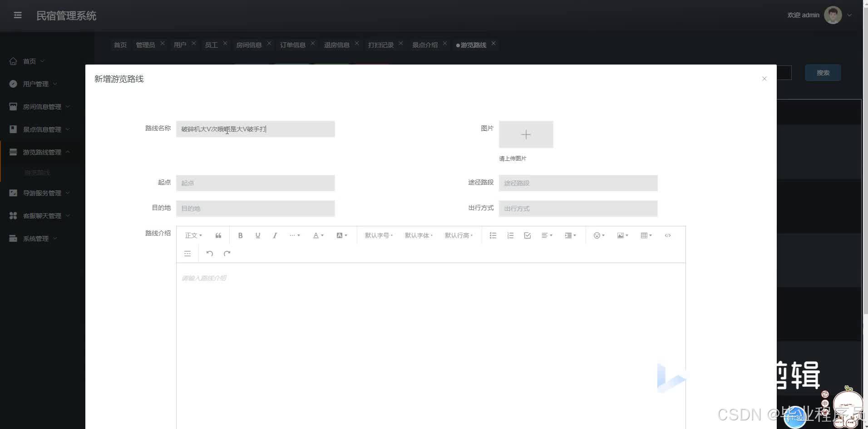Open the insert table menu
The height and width of the screenshot is (429, 868).
646,235
